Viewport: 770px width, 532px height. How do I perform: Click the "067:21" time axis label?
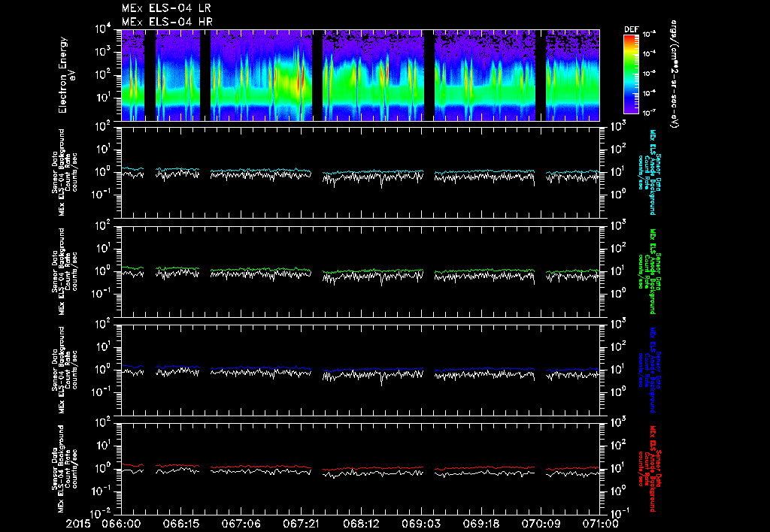[301, 524]
